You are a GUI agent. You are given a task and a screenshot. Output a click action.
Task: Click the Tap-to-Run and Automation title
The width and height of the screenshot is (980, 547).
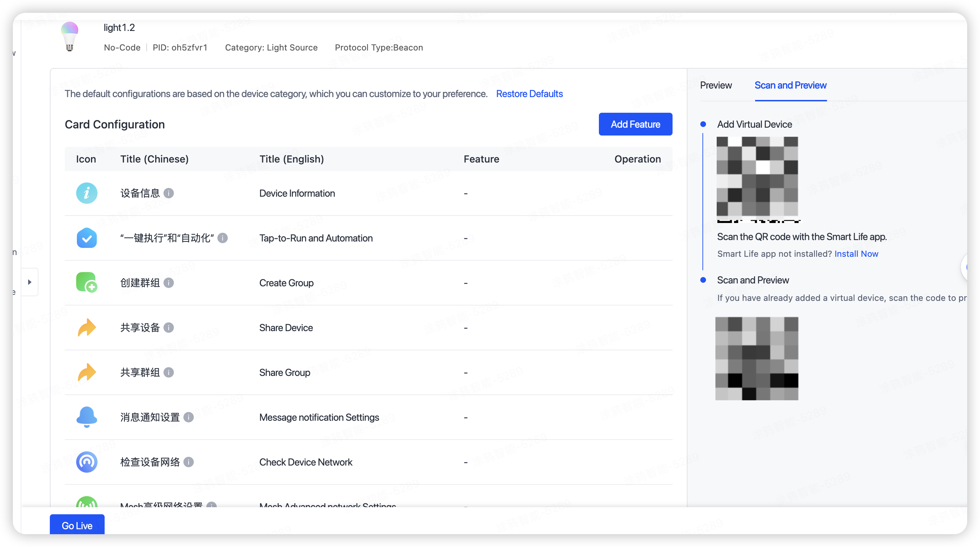[316, 238]
